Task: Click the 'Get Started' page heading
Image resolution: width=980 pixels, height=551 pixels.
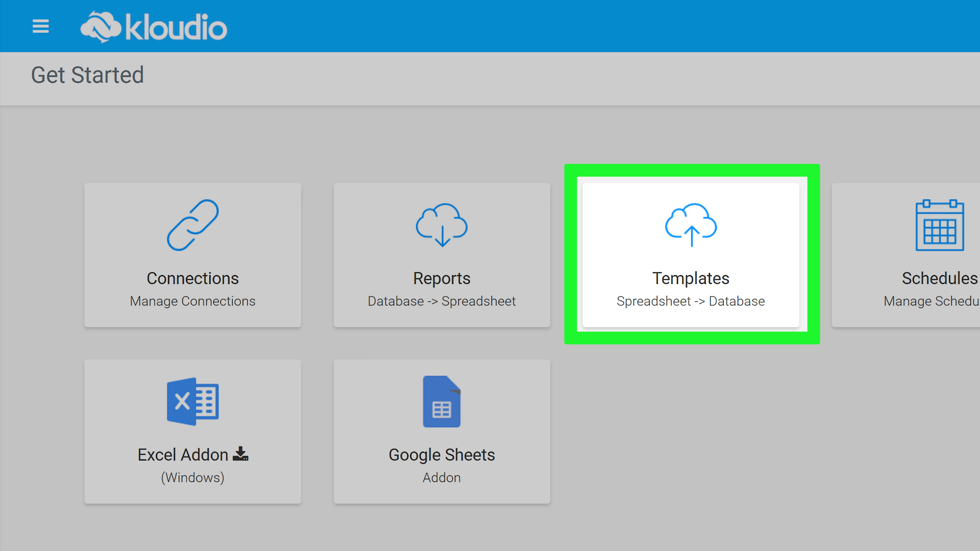Action: (88, 75)
